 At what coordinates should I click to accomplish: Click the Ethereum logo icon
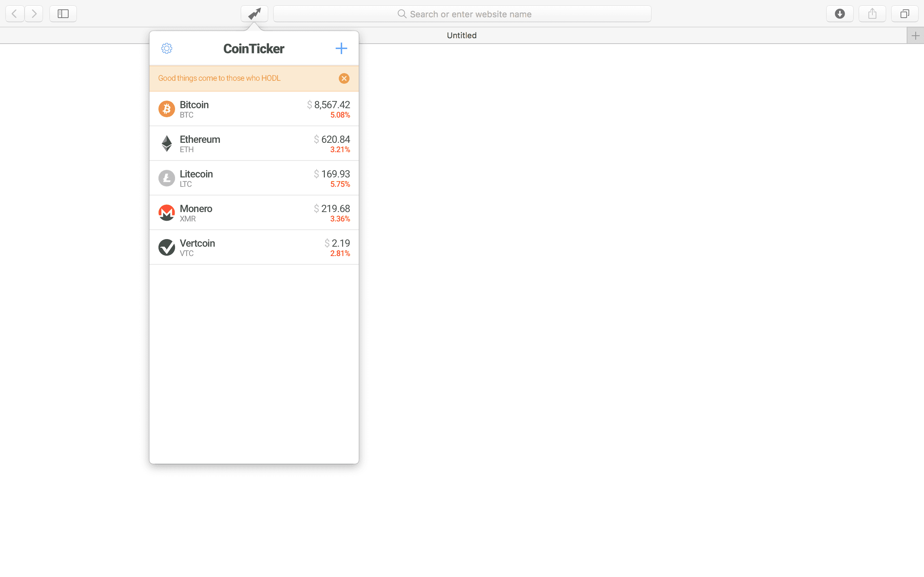(x=166, y=144)
